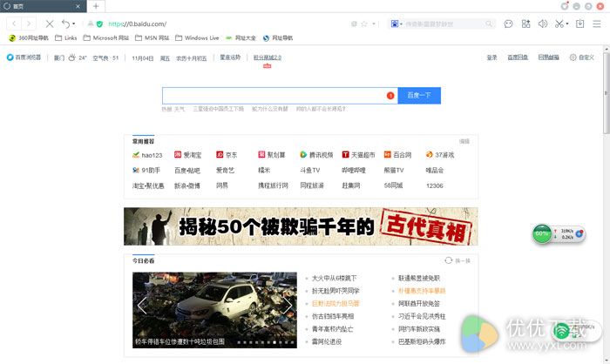The height and width of the screenshot is (364, 610).
Task: Go back with the browser back arrow
Action: click(14, 24)
